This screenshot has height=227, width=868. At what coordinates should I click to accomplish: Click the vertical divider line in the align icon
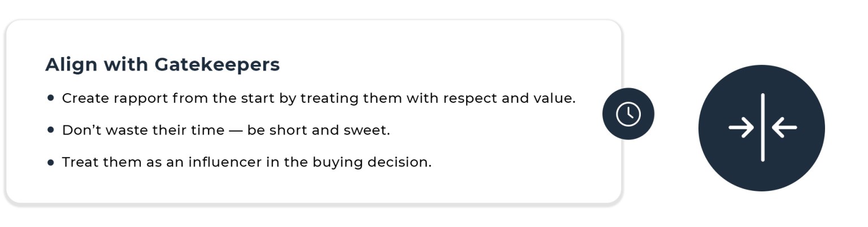coord(762,128)
